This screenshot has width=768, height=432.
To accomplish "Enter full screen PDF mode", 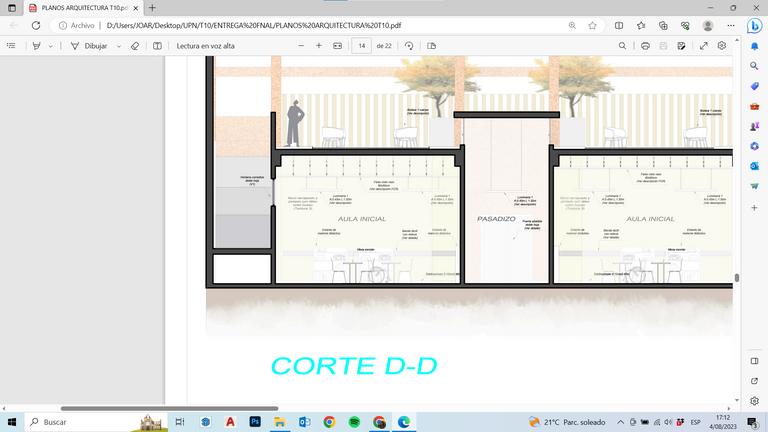I will (703, 46).
